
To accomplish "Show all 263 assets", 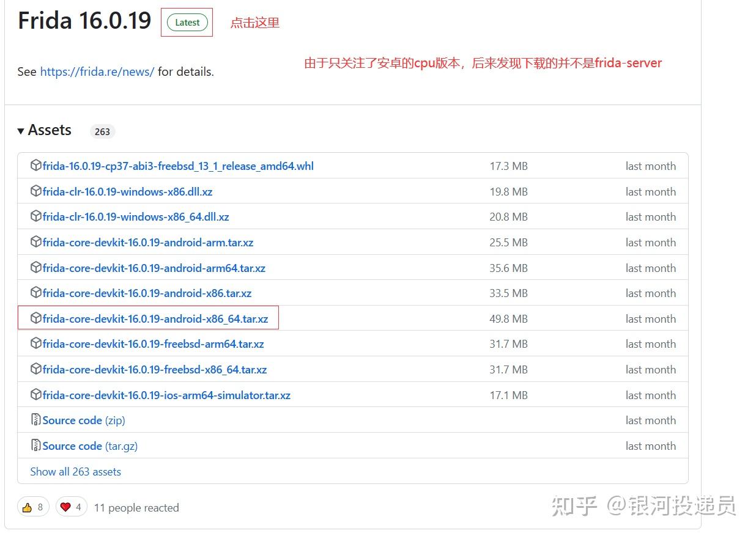I will click(75, 471).
